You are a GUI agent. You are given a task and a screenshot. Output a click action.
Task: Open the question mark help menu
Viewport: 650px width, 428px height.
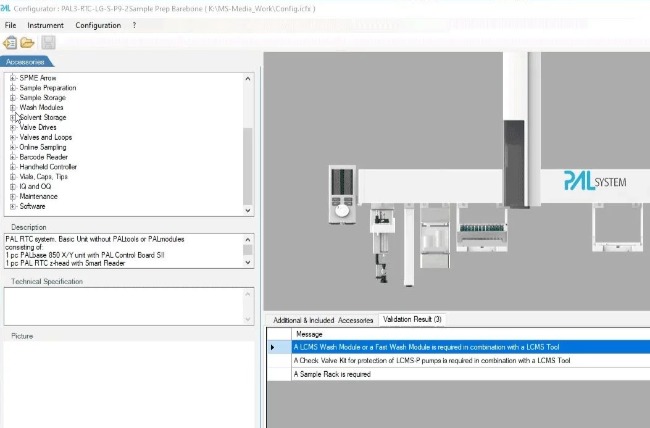coord(134,25)
